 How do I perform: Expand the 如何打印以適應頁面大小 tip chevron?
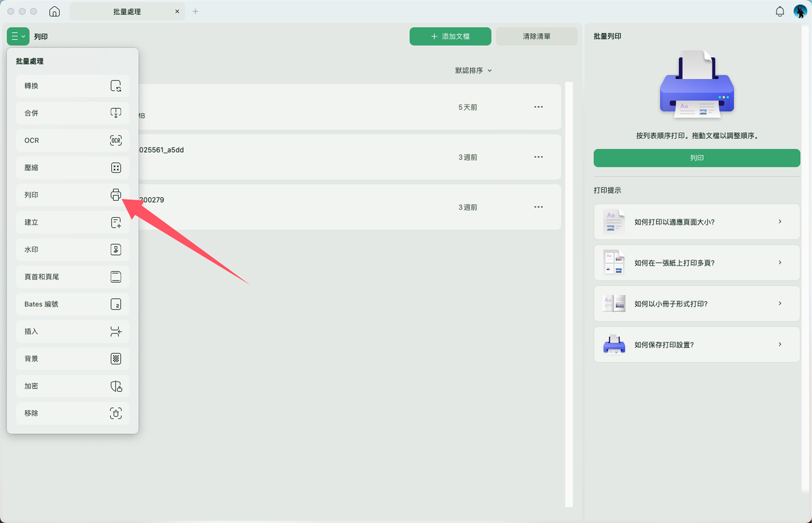pos(780,222)
